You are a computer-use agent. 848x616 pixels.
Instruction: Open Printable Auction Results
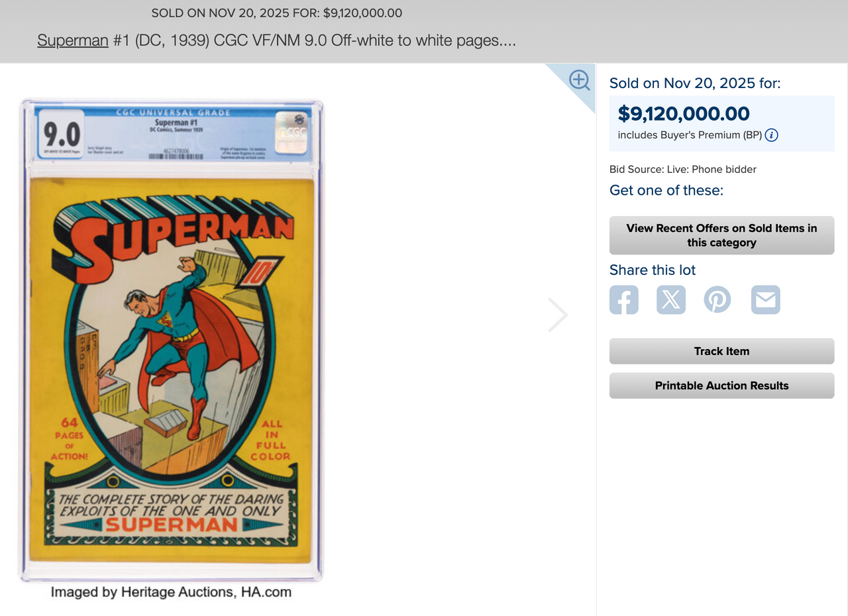pyautogui.click(x=721, y=385)
